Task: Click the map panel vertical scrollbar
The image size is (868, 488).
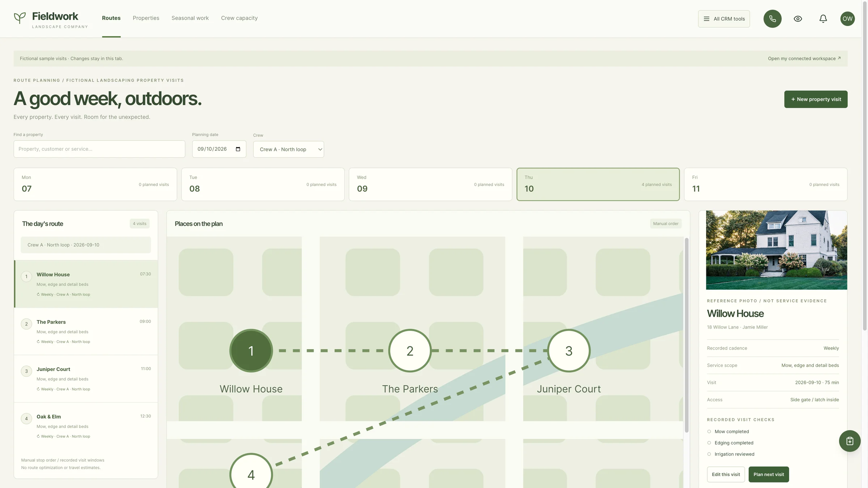Action: pyautogui.click(x=686, y=335)
